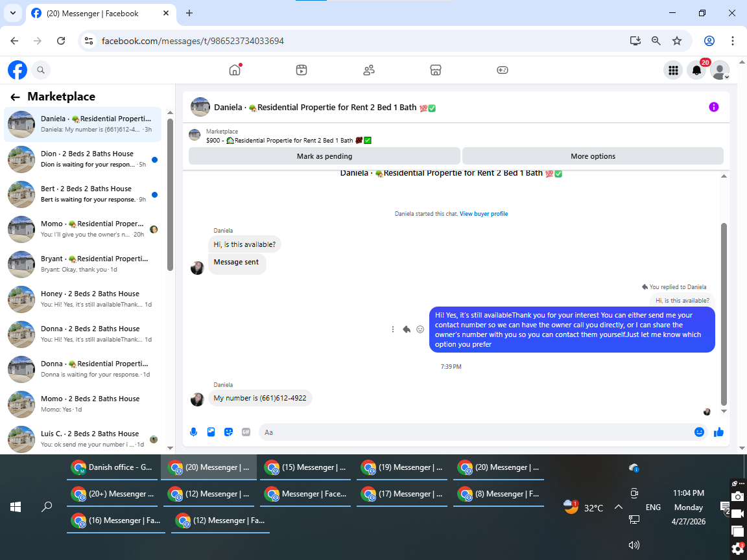Open Chrome three-dot menu
This screenshot has height=560, width=747.
732,41
